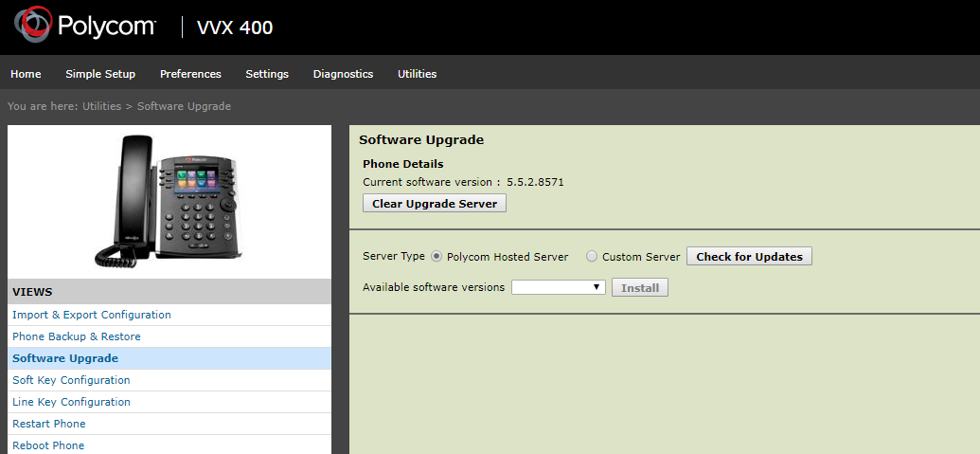
Task: Open the Simple Setup menu
Action: [100, 74]
